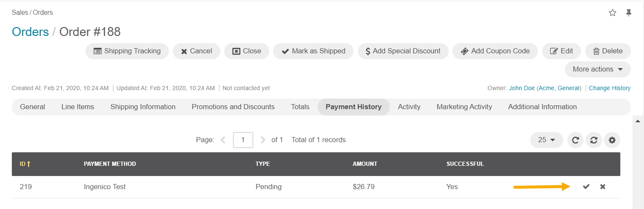Open the Change History link
Viewport: 644px width, 209px height.
tap(609, 88)
